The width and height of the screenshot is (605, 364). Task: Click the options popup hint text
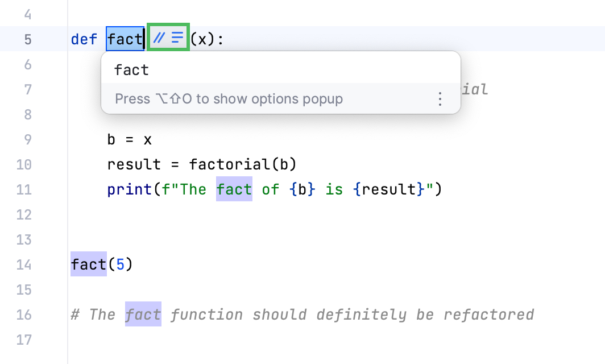point(229,98)
